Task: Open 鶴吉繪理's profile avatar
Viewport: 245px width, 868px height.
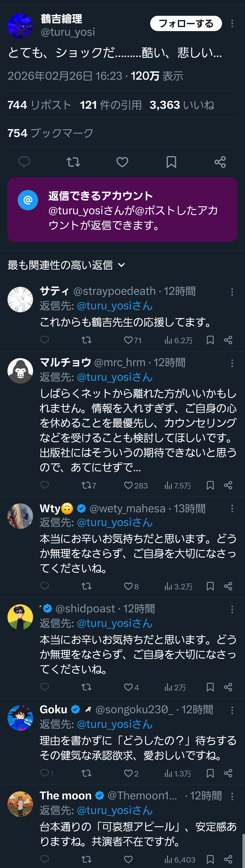Action: [x=20, y=26]
